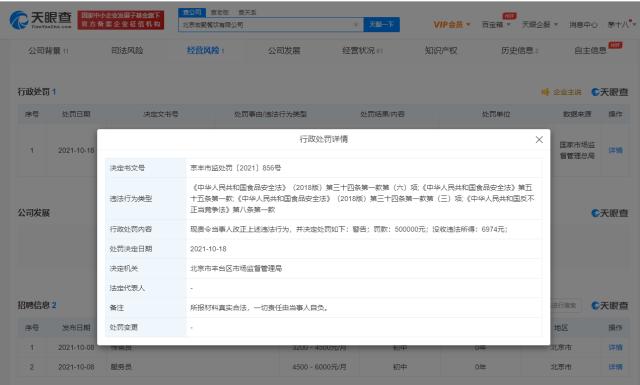The image size is (640, 385).
Task: Click the 4500 - 6000元/月 salary cell
Action: click(x=319, y=367)
